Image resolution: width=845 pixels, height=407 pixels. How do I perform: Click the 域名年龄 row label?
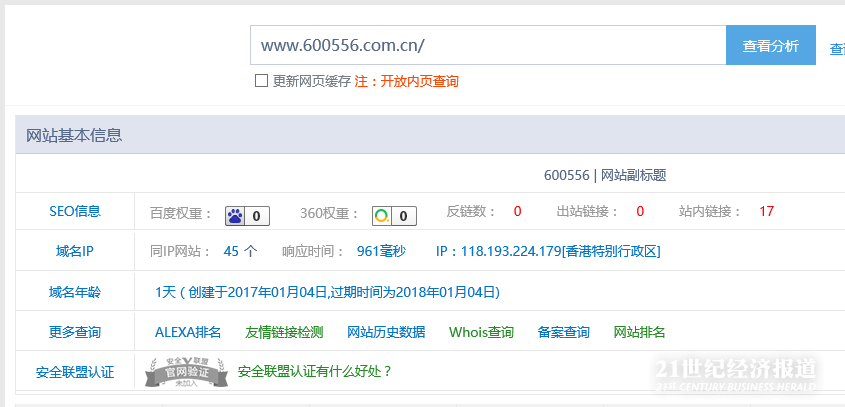coord(75,292)
